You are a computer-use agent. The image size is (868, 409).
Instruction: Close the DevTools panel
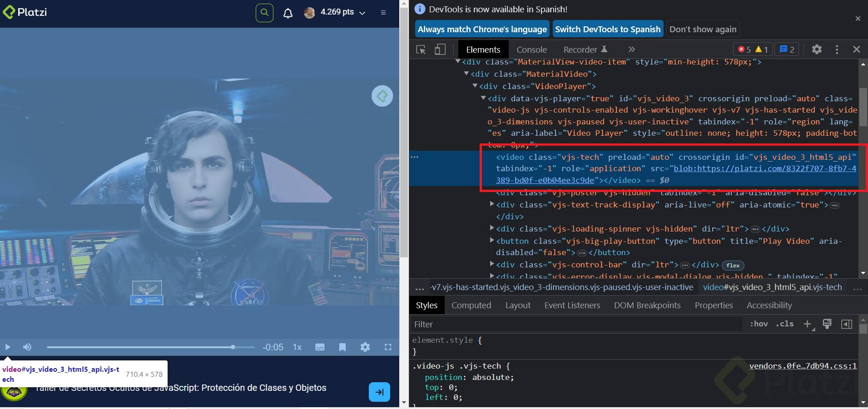click(857, 49)
